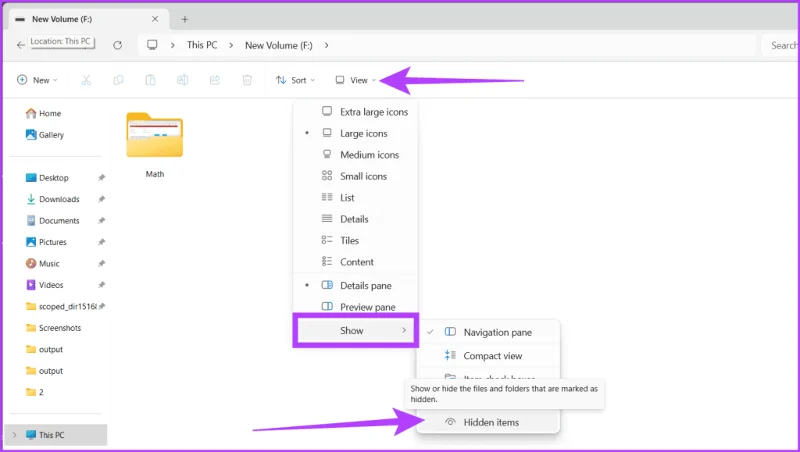Screen dimensions: 800x452
Task: Click the Copy icon in toolbar
Action: pos(118,80)
